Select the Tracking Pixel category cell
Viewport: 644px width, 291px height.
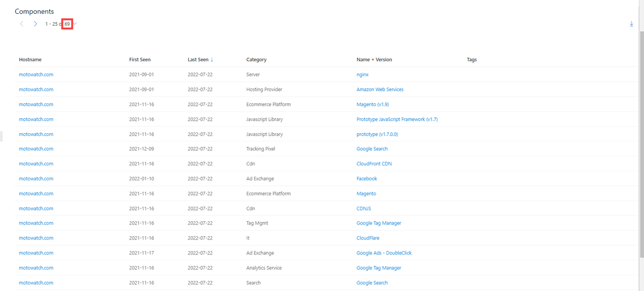point(261,149)
